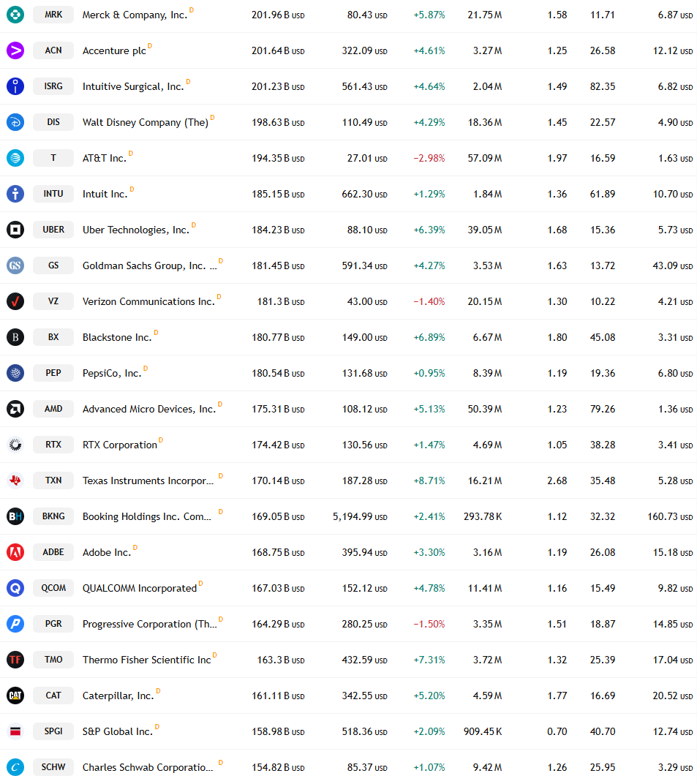Click the QUALCOMM Q logo icon

(15, 588)
